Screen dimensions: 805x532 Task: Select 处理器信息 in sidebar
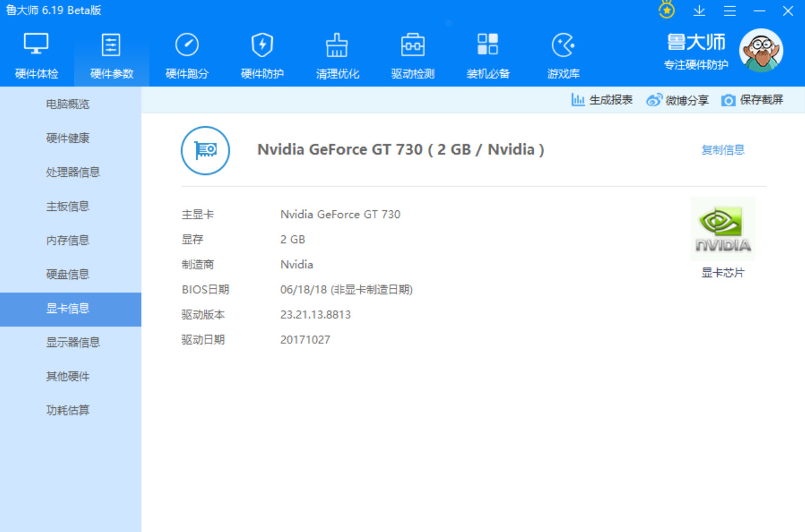click(73, 172)
